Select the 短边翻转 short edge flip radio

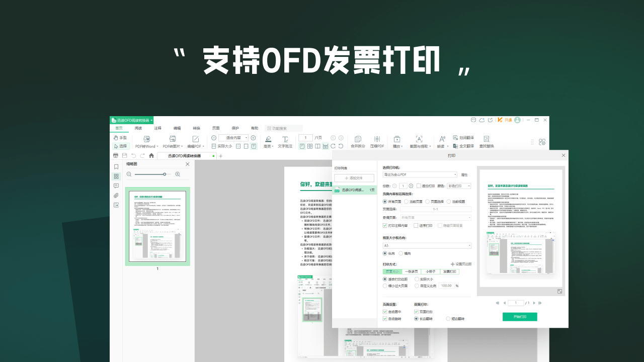pyautogui.click(x=448, y=319)
